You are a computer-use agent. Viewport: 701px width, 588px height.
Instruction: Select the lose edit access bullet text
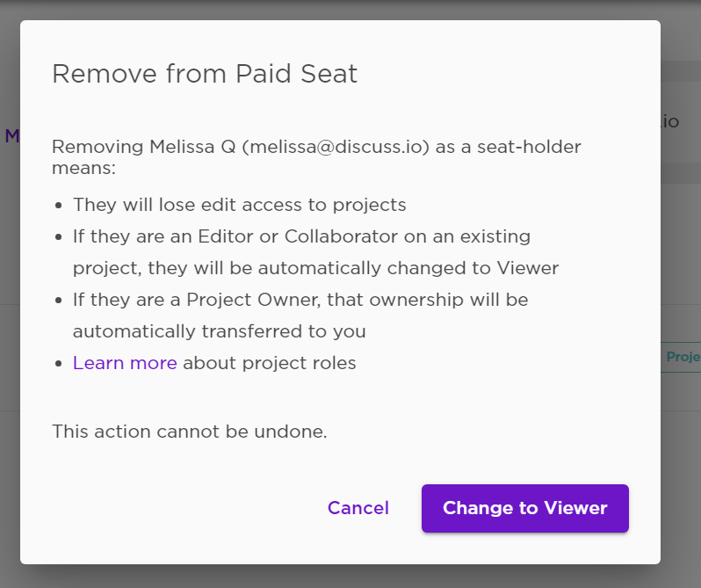240,205
